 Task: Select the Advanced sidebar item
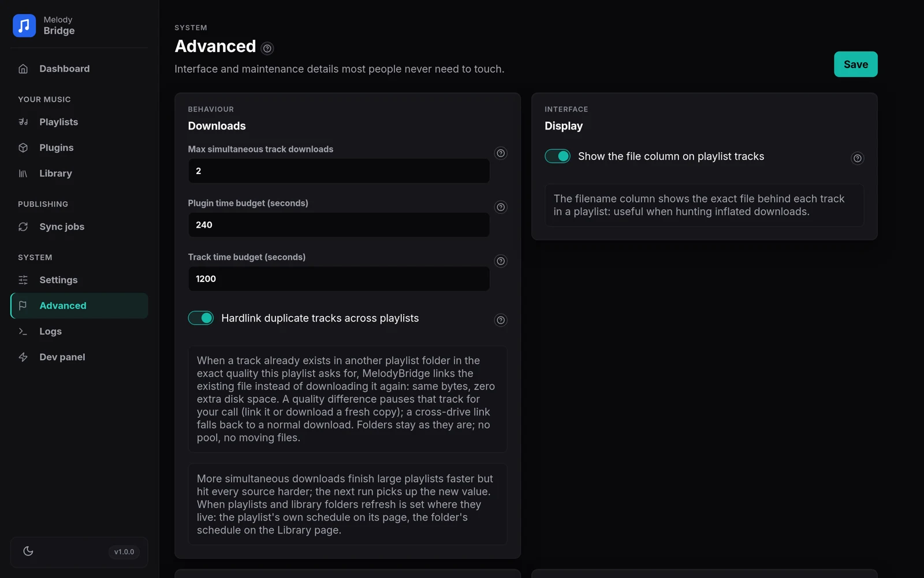(x=79, y=306)
